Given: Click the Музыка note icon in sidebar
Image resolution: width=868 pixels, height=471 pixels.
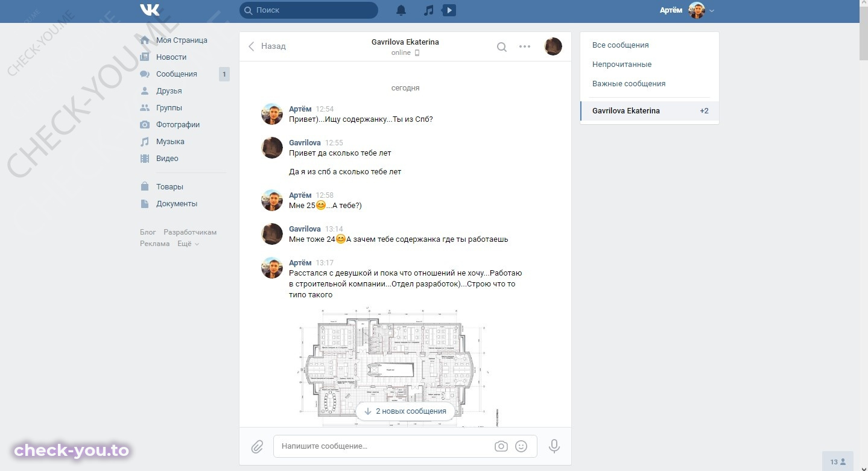Looking at the screenshot, I should (145, 142).
